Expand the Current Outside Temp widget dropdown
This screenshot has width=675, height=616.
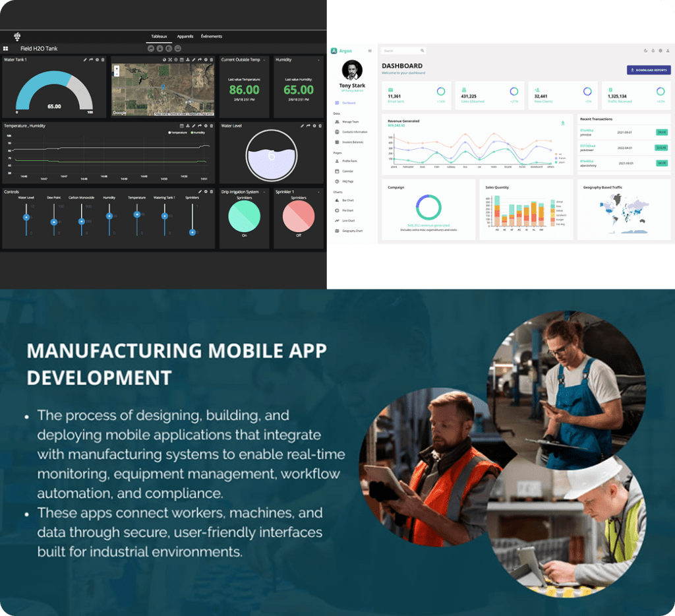click(x=265, y=60)
